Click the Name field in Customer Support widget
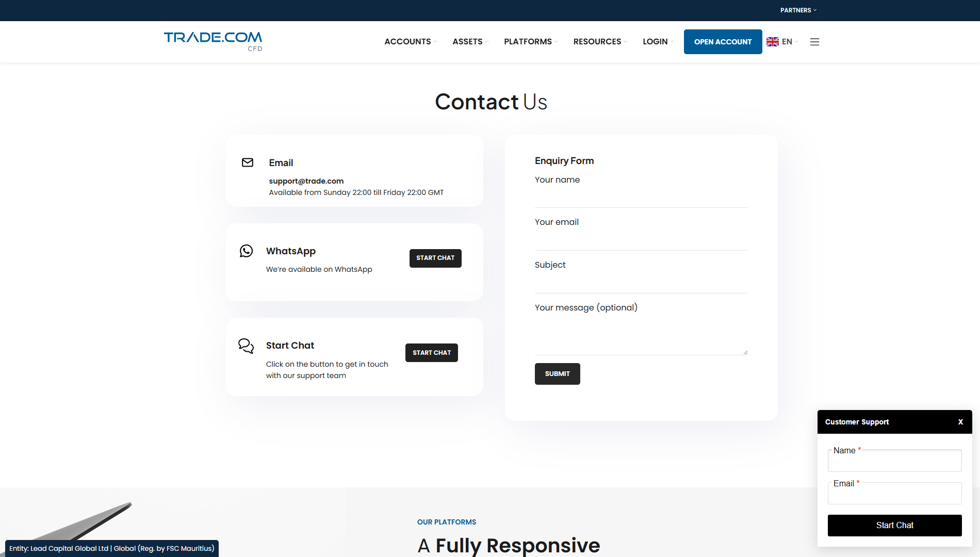 [x=894, y=461]
